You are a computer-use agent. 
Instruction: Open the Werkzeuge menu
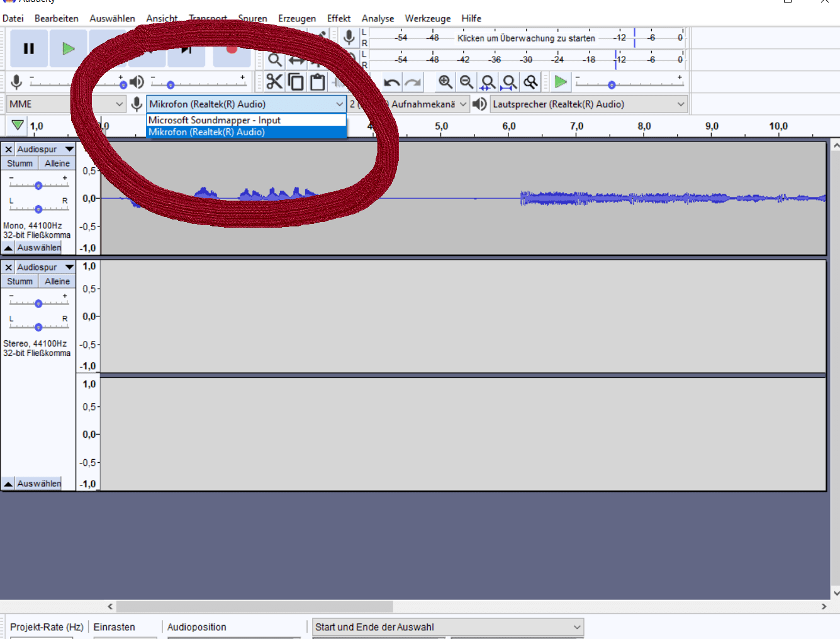[x=428, y=18]
